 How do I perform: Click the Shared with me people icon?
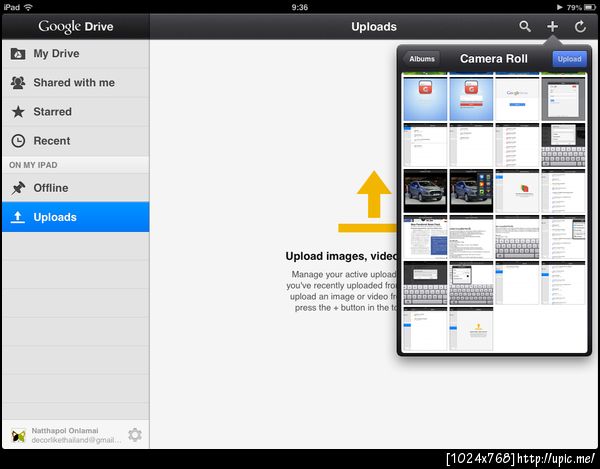click(18, 83)
